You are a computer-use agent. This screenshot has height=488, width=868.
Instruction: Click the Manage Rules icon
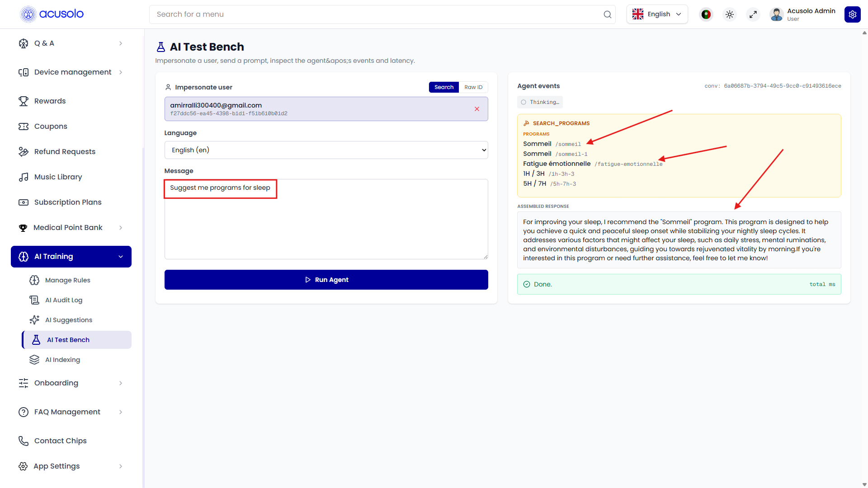[34, 280]
